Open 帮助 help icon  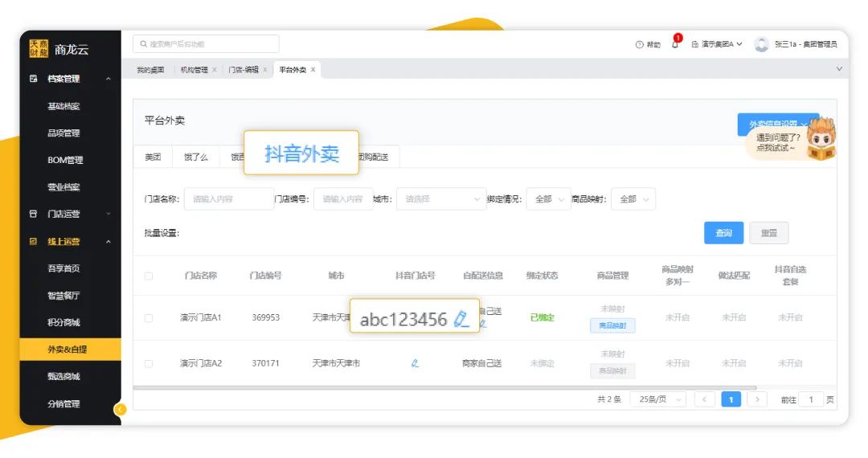[x=640, y=44]
